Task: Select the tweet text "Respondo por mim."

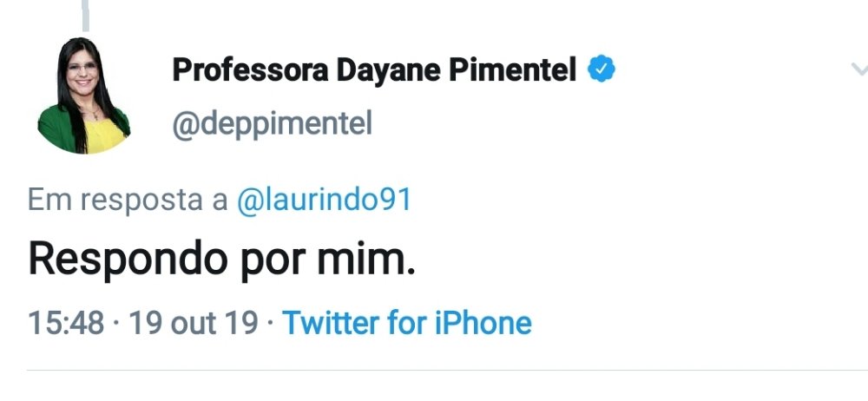Action: [x=221, y=259]
